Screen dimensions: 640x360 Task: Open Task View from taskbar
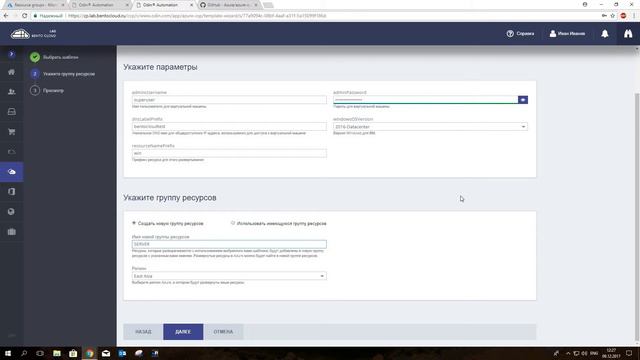(x=40, y=353)
